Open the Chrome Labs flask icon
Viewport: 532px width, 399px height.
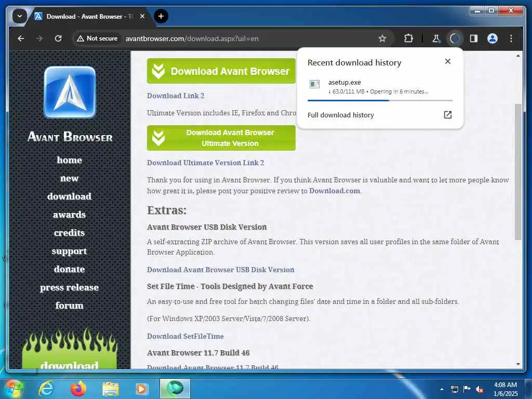point(436,38)
